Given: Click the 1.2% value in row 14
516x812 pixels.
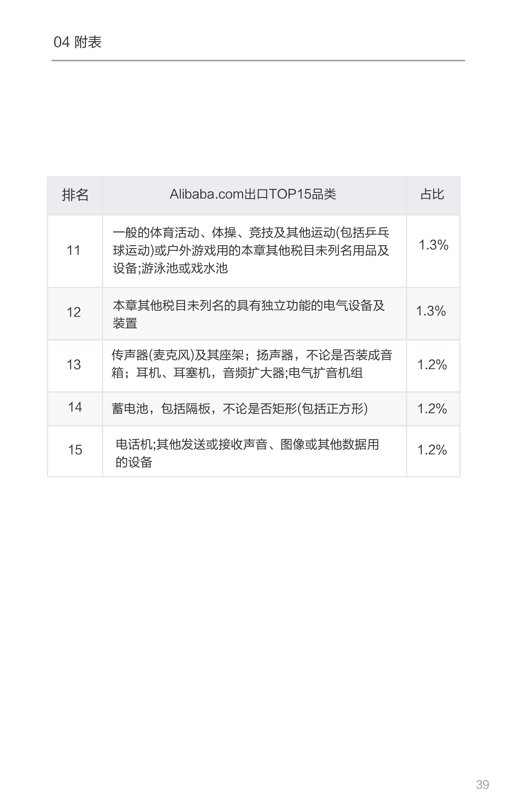Looking at the screenshot, I should [x=432, y=409].
